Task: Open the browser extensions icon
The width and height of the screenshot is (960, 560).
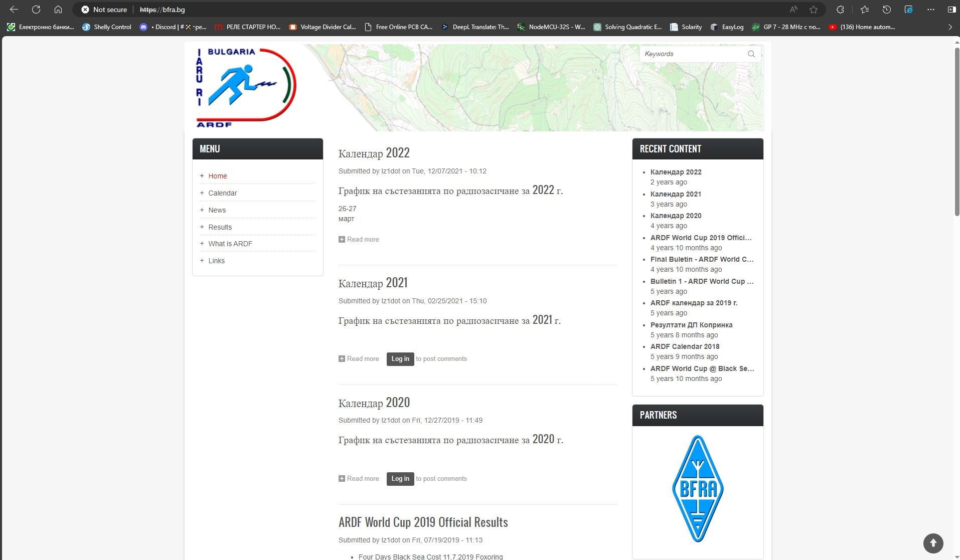Action: (840, 10)
